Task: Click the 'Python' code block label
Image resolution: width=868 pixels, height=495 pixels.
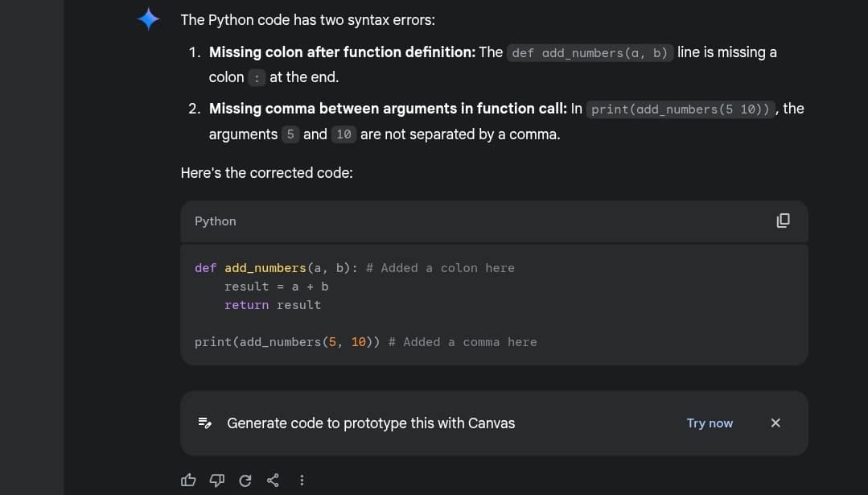Action: (x=216, y=221)
